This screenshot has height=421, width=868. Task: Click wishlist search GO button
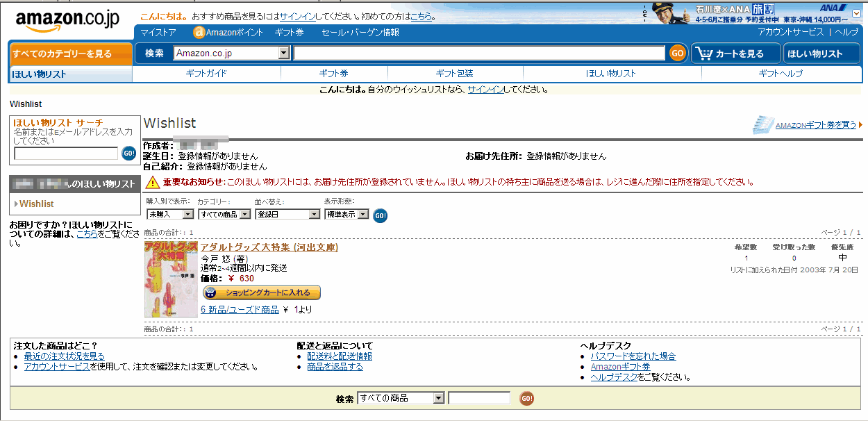click(x=128, y=154)
